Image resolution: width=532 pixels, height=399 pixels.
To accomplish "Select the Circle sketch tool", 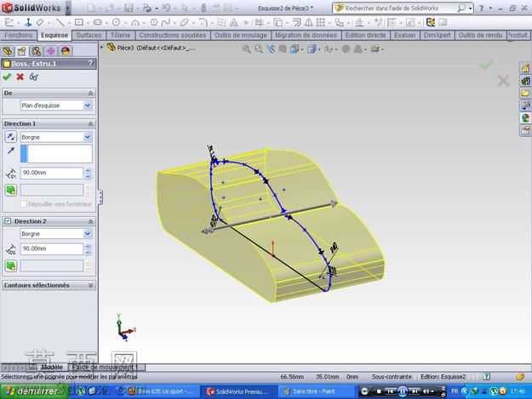I will 116,23.
